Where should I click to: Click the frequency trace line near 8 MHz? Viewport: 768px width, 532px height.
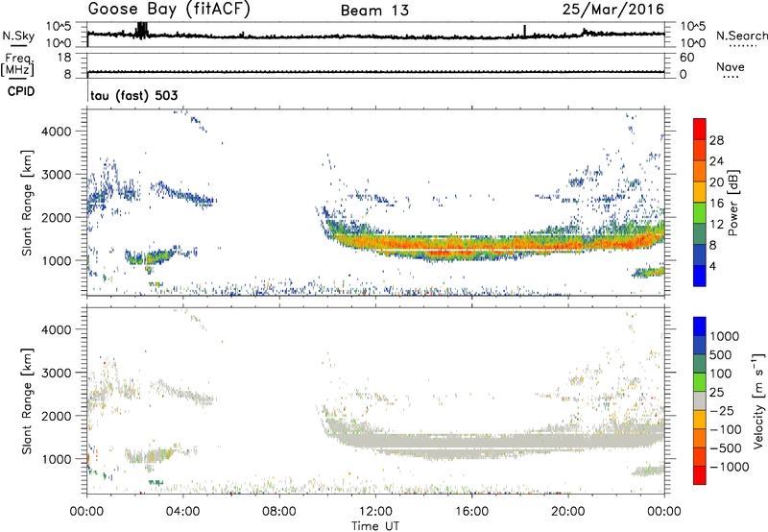click(x=375, y=72)
